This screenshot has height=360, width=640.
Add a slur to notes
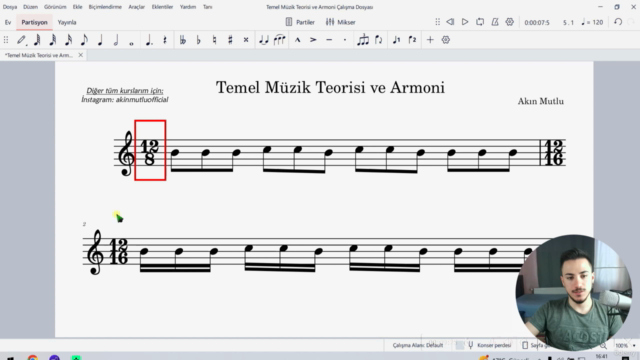pos(280,40)
